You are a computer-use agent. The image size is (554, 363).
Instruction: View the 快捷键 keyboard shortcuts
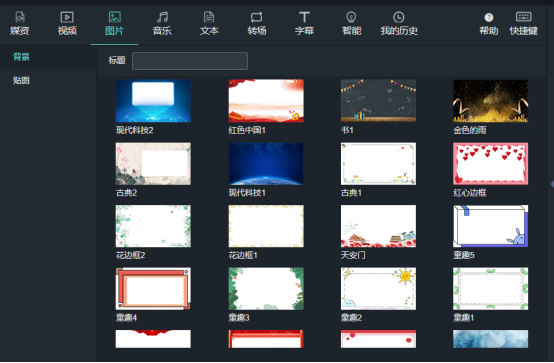524,23
